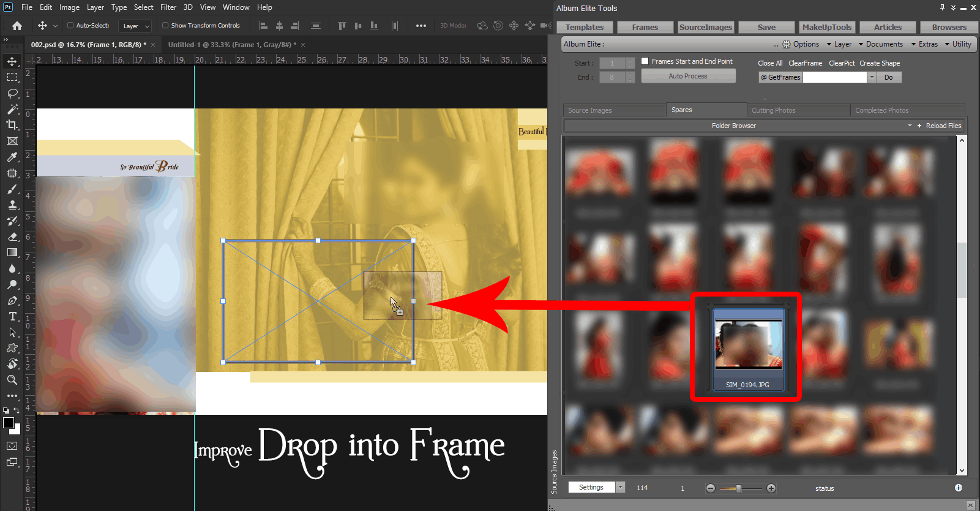Click the Auto Process button
The width and height of the screenshot is (980, 511).
pyautogui.click(x=688, y=76)
